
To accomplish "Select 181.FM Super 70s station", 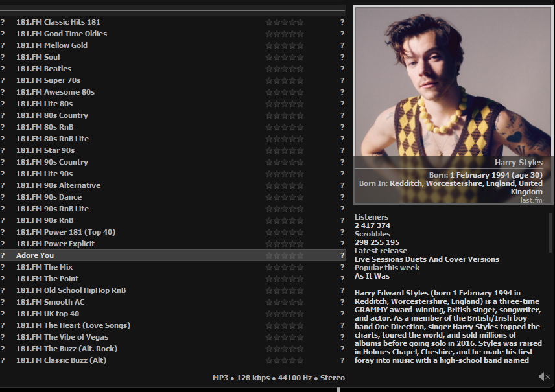I will (x=173, y=80).
